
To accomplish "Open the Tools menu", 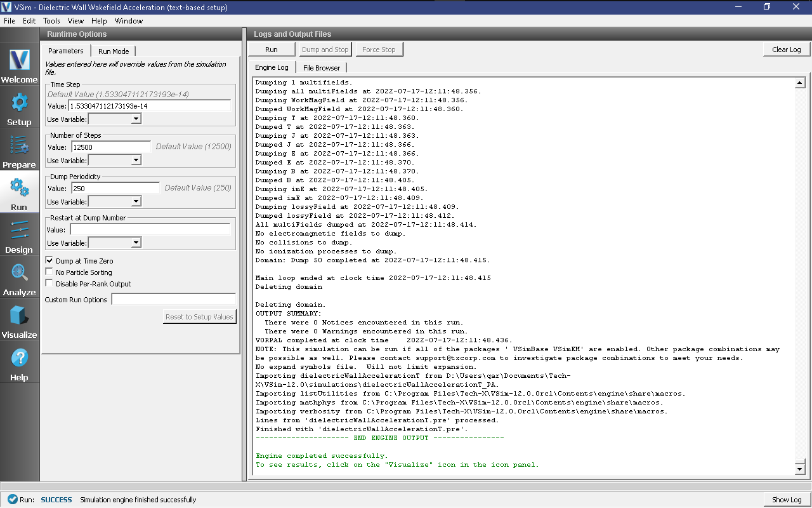I will (x=52, y=21).
